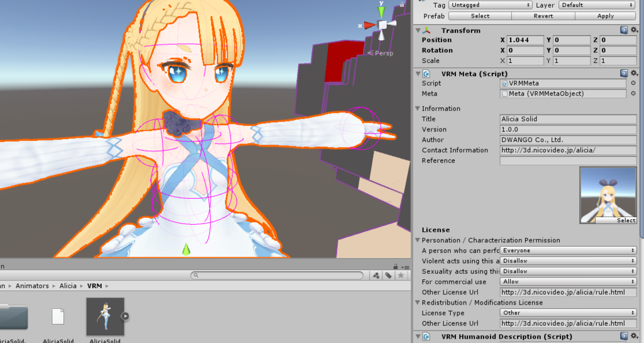This screenshot has width=644, height=343.
Task: Click Meta field object picker circle
Action: tap(633, 94)
